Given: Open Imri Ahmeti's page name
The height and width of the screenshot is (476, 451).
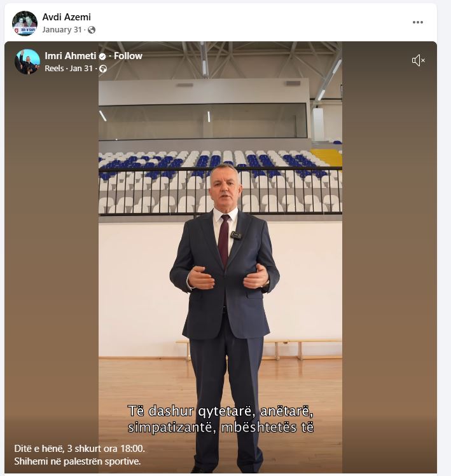Looking at the screenshot, I should coord(71,56).
